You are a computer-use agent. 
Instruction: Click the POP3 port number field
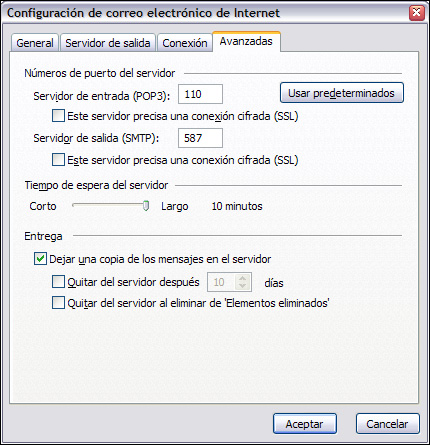[x=200, y=94]
